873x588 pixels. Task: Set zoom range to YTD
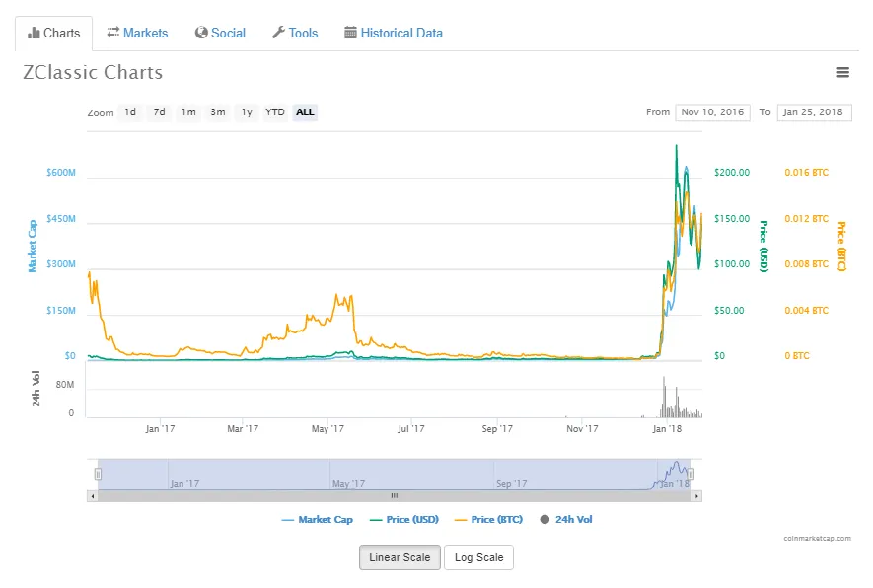[x=275, y=111]
